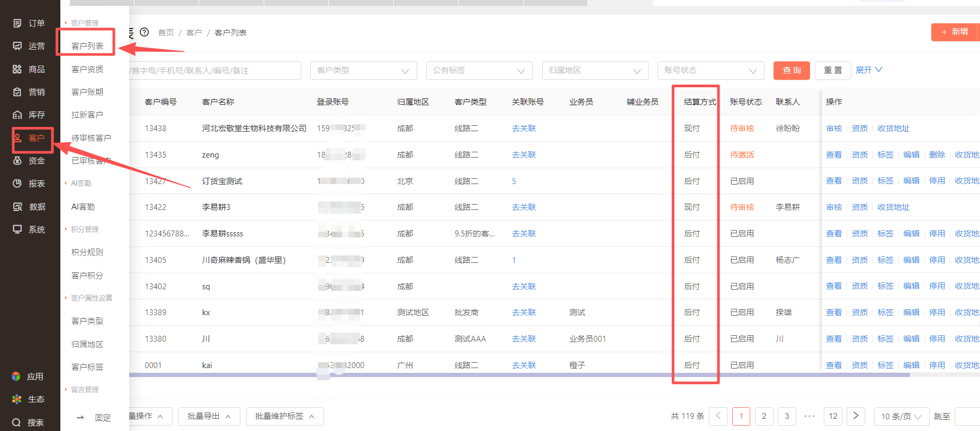Screen dimensions: 980x431
Task: Open the 订单 orders sidebar icon
Action: tap(17, 23)
